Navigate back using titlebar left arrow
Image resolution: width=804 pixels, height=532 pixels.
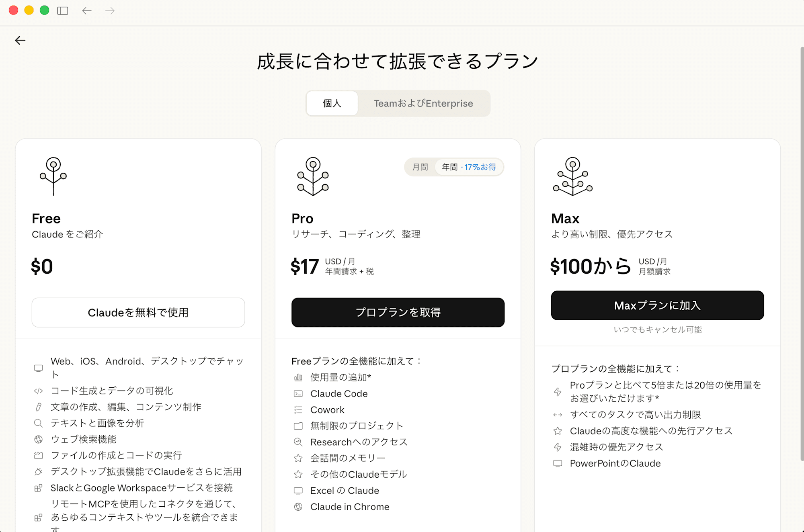click(87, 11)
